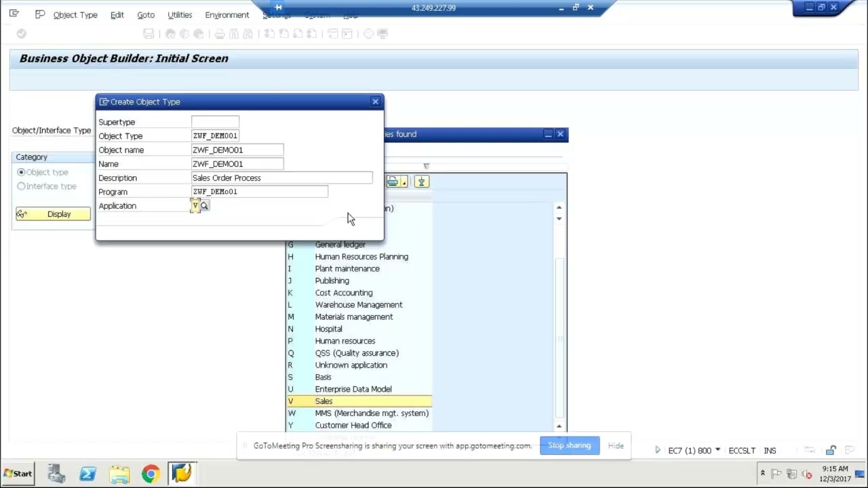Open the Edit menu
This screenshot has height=488, width=868.
coord(117,15)
